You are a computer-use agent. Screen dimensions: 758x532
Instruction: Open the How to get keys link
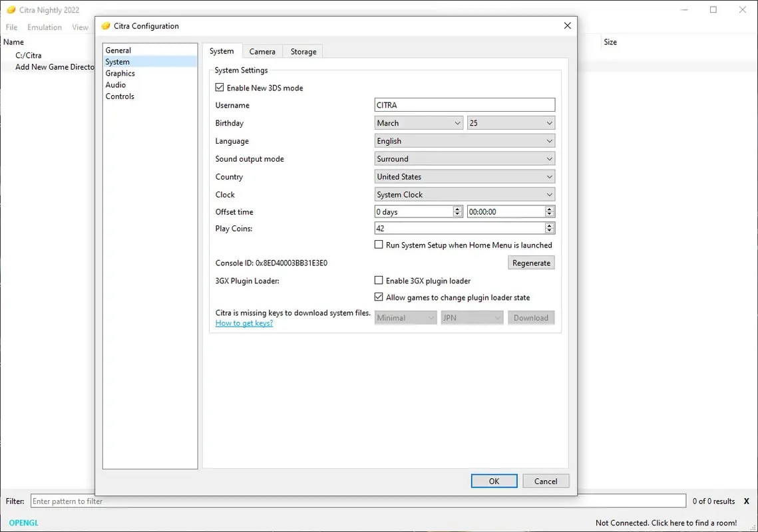[x=244, y=323]
